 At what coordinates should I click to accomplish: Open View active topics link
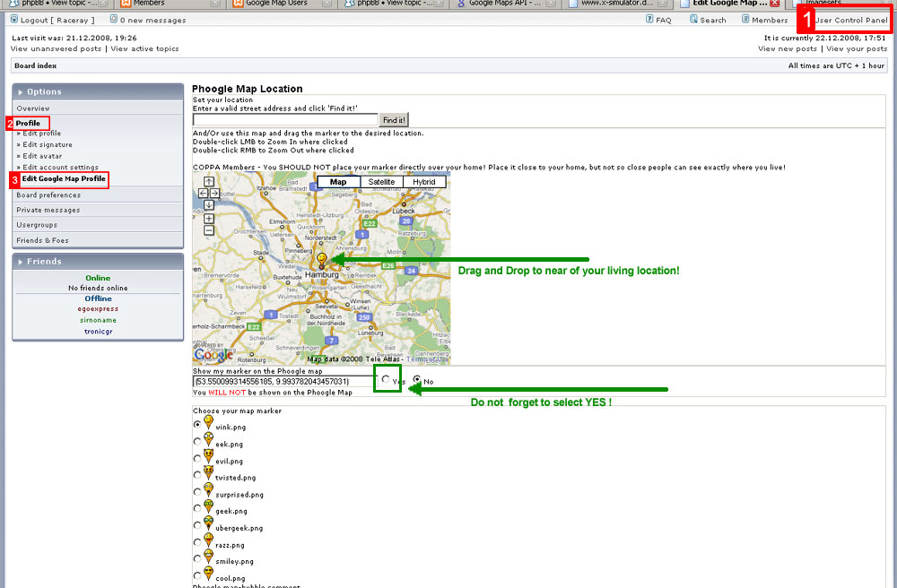[144, 48]
